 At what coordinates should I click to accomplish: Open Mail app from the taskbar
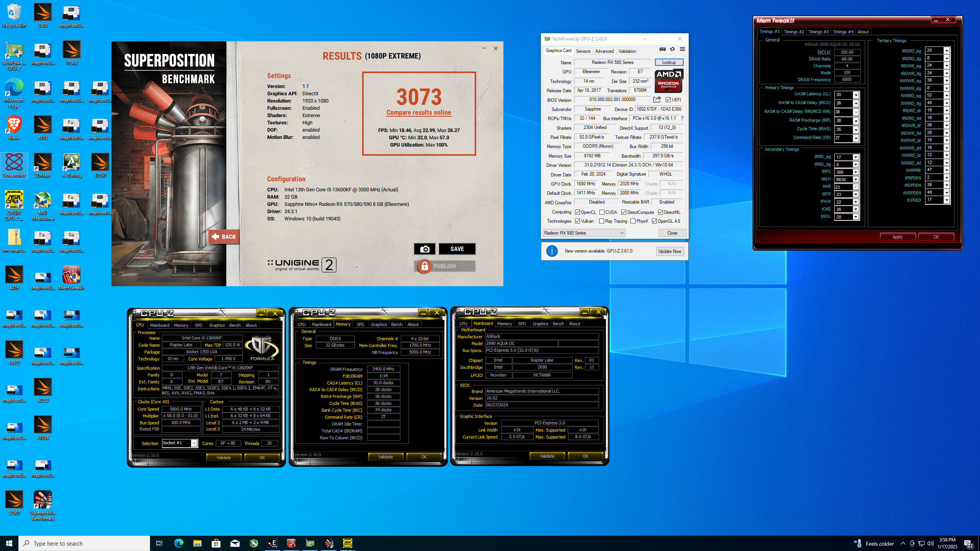[x=235, y=543]
